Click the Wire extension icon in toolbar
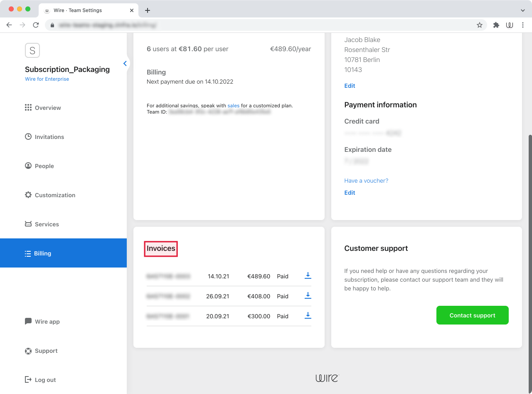 pos(510,25)
